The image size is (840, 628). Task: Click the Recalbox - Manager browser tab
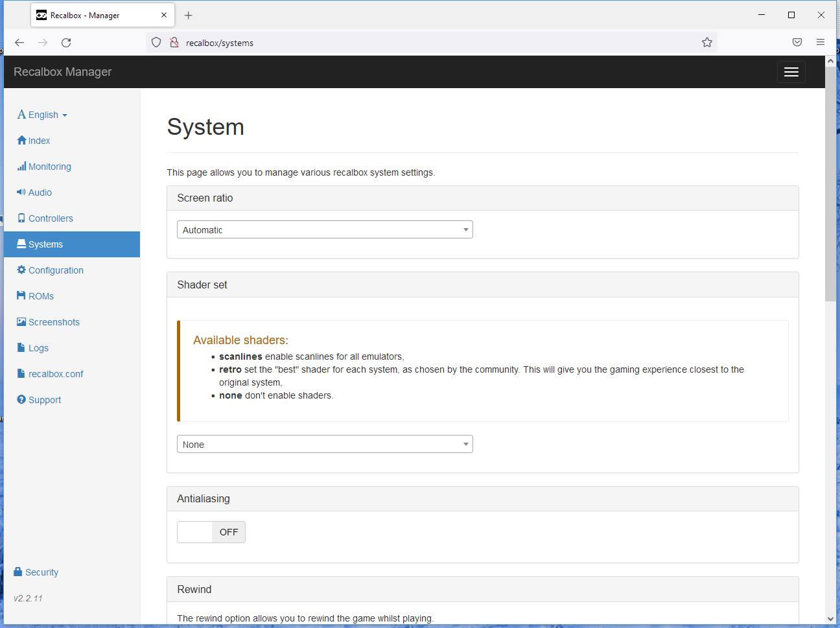tap(102, 16)
